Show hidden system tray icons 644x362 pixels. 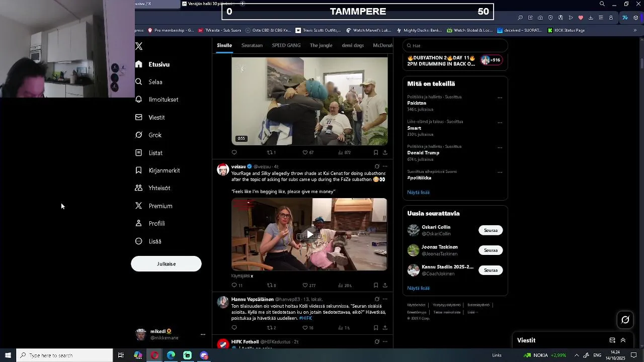tap(577, 355)
